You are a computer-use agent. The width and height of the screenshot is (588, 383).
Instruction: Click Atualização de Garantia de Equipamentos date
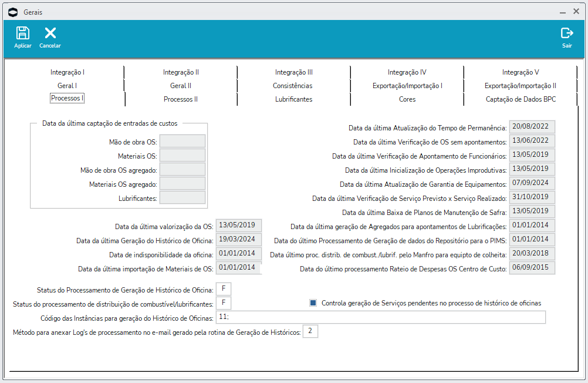pyautogui.click(x=532, y=183)
